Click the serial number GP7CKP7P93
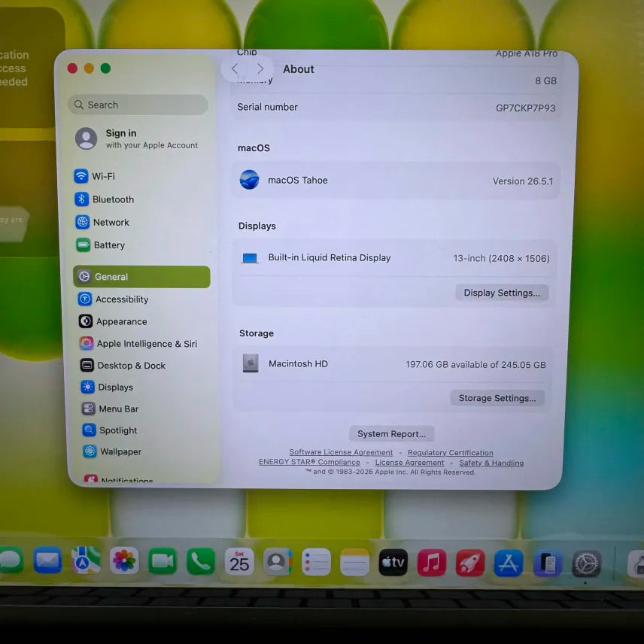The image size is (644, 644). (x=526, y=108)
